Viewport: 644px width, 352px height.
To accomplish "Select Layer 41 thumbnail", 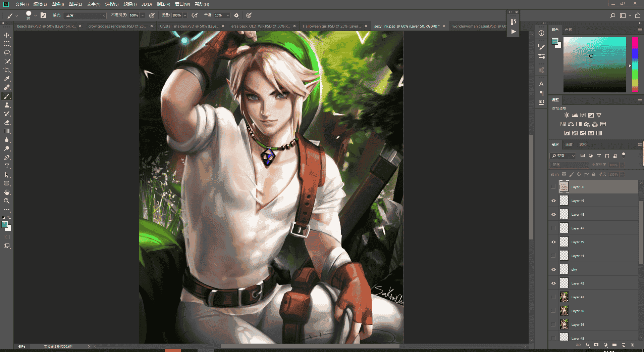I will coord(564,297).
